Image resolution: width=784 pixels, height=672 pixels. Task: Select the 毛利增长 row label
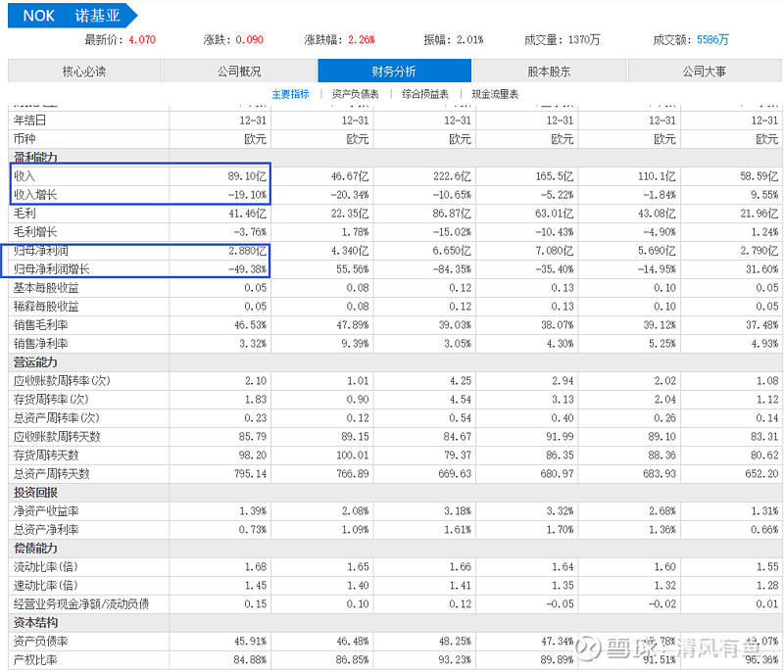[x=35, y=232]
